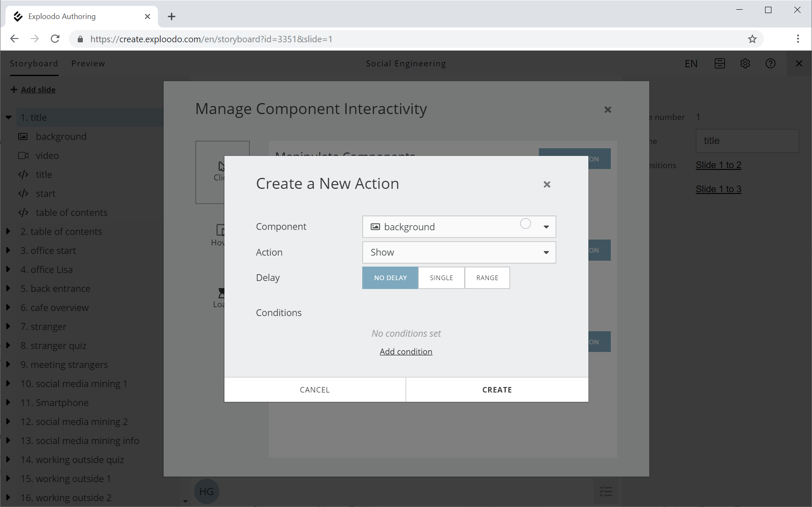Viewport: 812px width, 507px height.
Task: Open the help question mark icon
Action: click(770, 63)
